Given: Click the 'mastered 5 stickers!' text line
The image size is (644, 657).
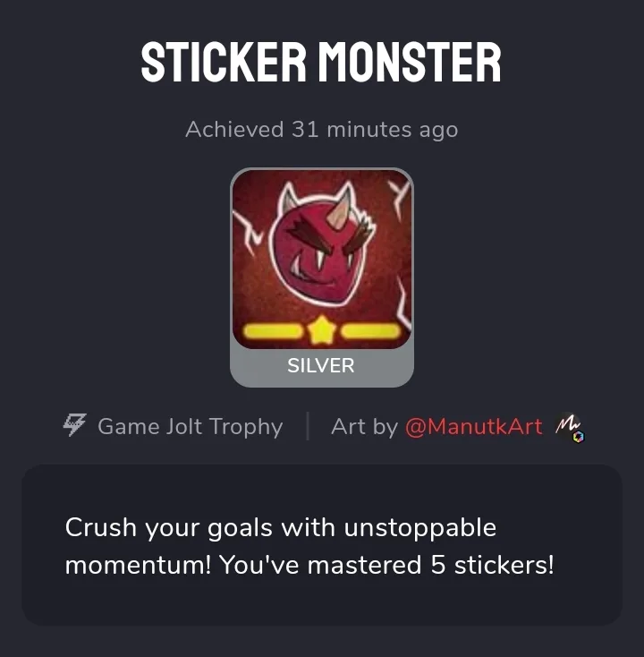Looking at the screenshot, I should 430,565.
